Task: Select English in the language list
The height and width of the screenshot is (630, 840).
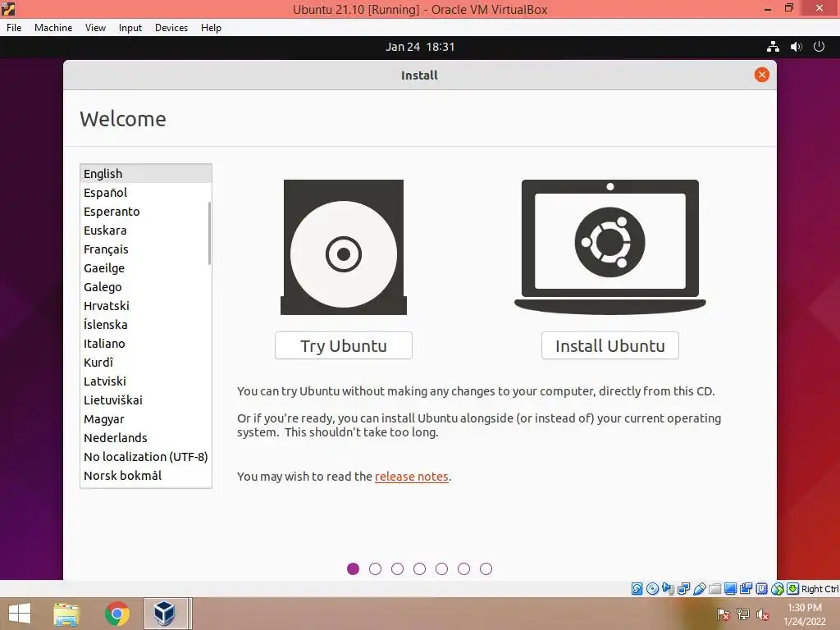Action: [146, 174]
